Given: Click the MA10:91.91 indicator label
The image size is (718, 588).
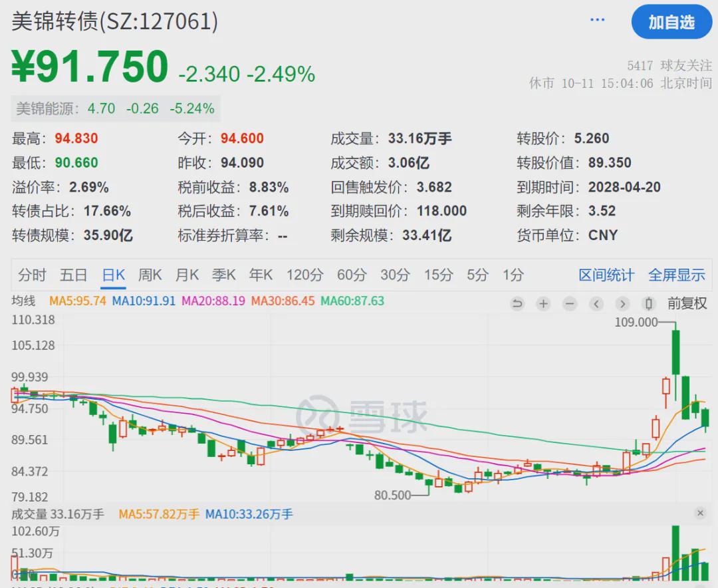Looking at the screenshot, I should [x=144, y=301].
